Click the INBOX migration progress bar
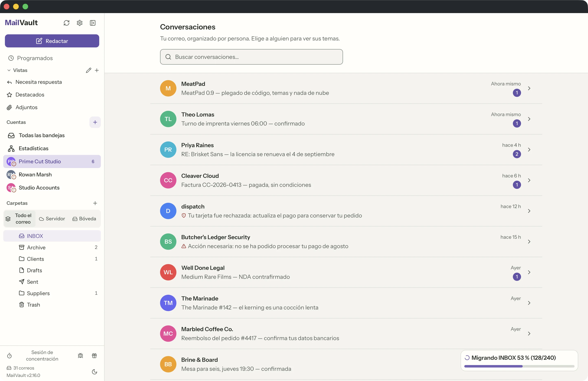 (519, 366)
